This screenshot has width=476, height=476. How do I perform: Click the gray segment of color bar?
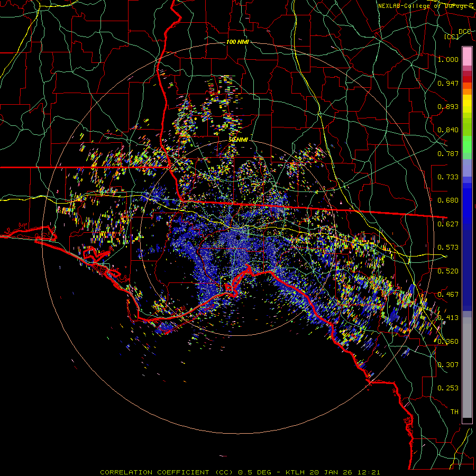point(467,368)
